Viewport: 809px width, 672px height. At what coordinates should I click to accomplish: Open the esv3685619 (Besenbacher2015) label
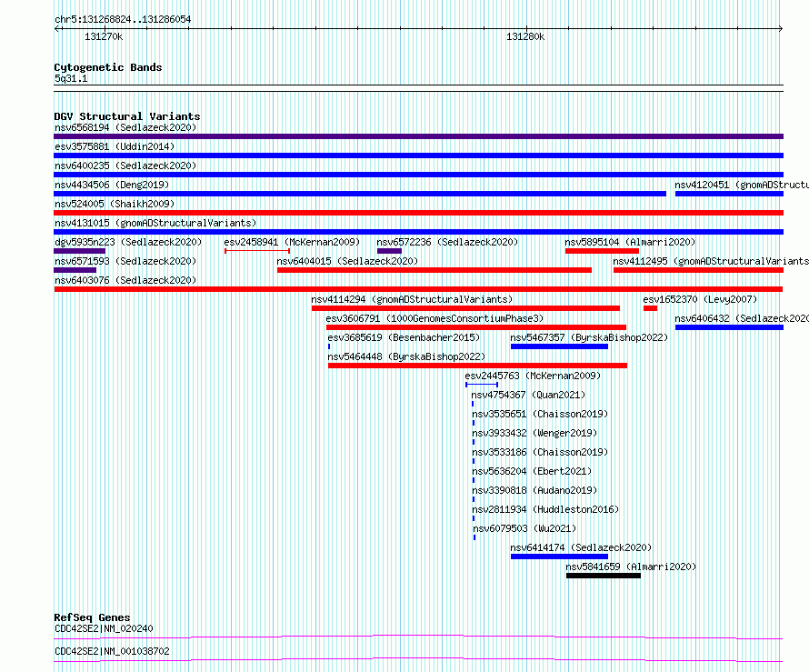click(x=404, y=337)
